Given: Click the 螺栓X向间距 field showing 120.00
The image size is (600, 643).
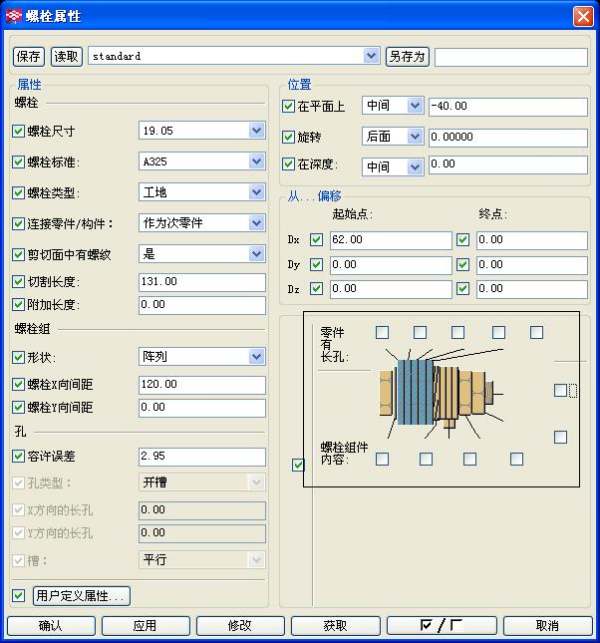Looking at the screenshot, I should [x=201, y=385].
